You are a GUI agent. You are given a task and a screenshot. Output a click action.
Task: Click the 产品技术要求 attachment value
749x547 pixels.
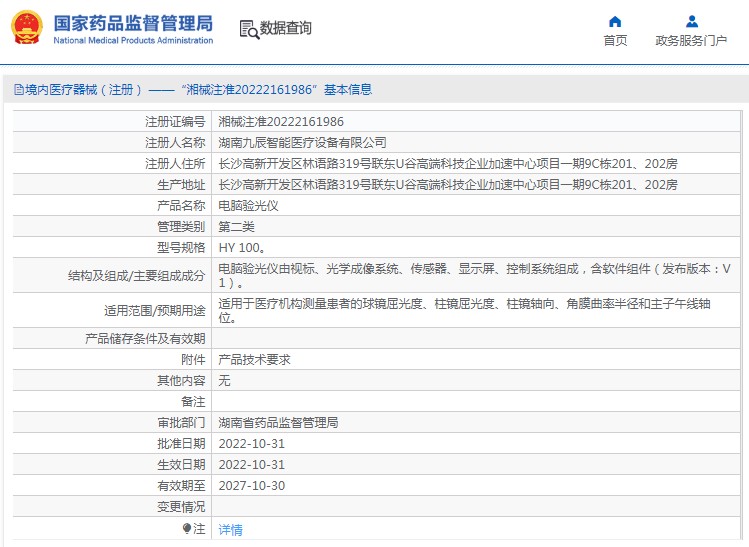pos(254,359)
